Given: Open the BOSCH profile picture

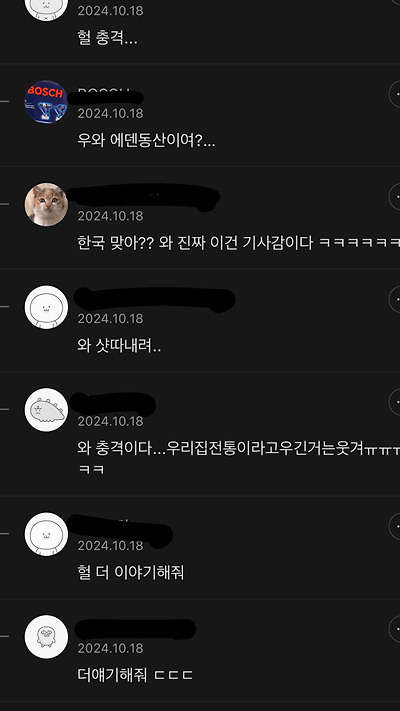Looking at the screenshot, I should 46,102.
